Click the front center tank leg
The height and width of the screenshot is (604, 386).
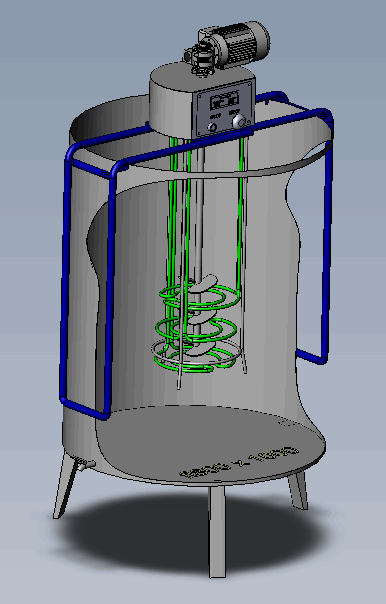click(x=217, y=531)
